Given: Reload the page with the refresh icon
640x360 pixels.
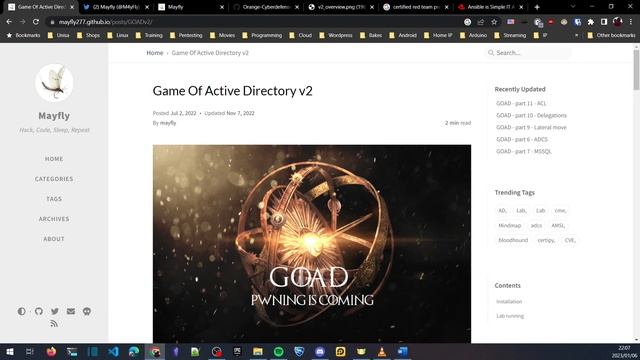Looking at the screenshot, I should click(x=36, y=22).
